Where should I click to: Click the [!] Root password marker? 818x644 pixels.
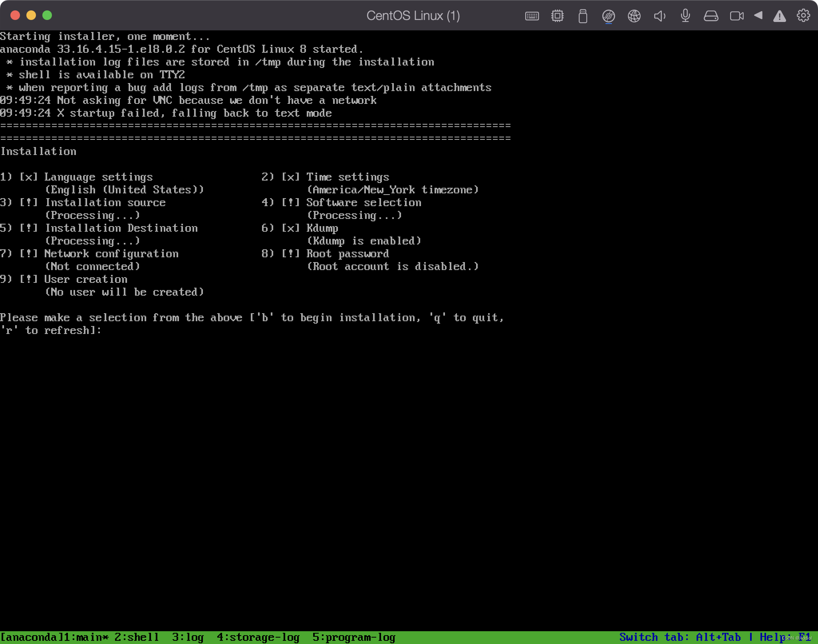pyautogui.click(x=291, y=254)
